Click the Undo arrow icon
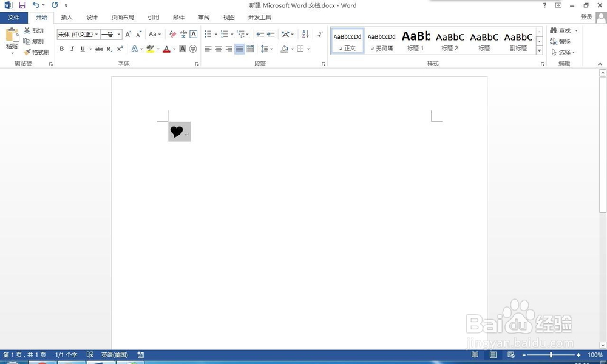This screenshot has height=364, width=607. (36, 5)
